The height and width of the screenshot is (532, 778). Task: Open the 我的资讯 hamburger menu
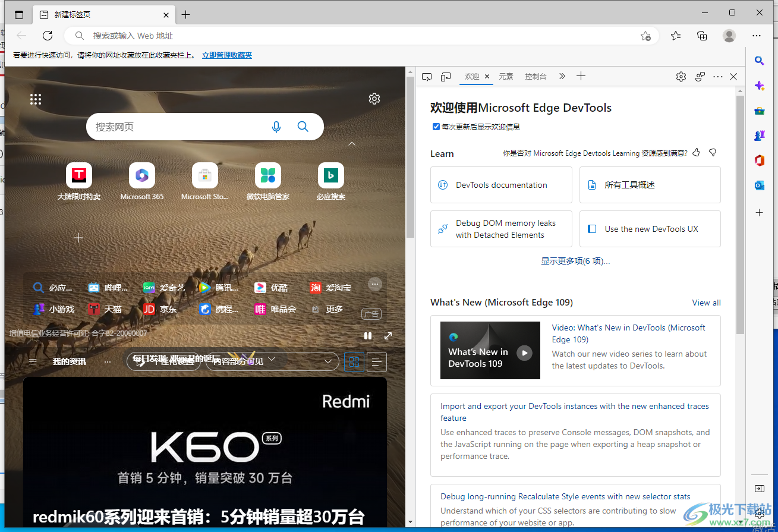(33, 361)
